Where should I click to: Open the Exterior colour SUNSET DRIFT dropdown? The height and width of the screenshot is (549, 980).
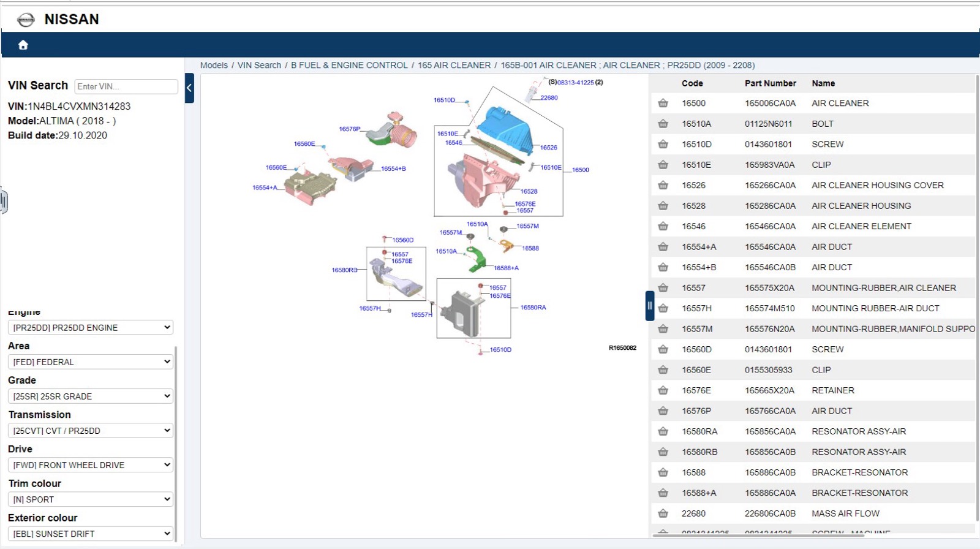(x=91, y=534)
